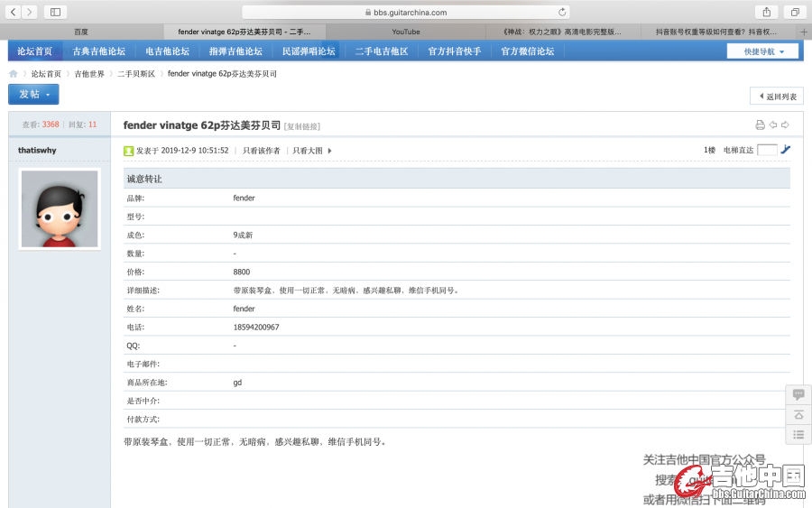Click the Safari share icon
Viewport: 812px width, 508px height.
pos(767,12)
